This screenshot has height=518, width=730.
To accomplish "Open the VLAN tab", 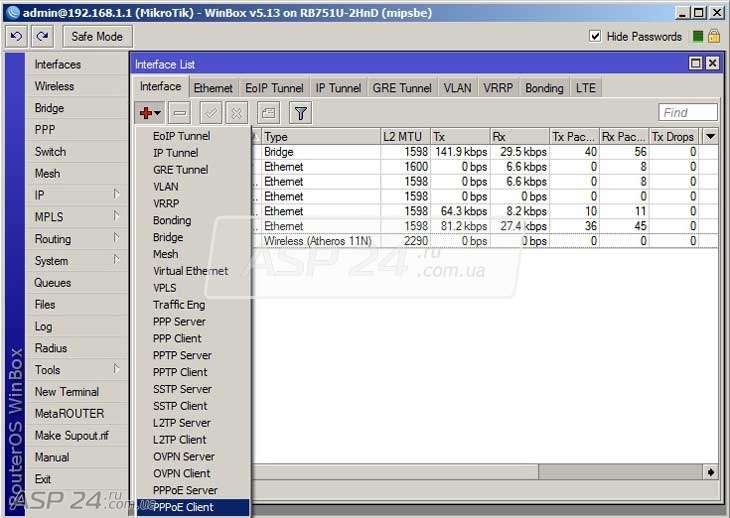I will [457, 88].
